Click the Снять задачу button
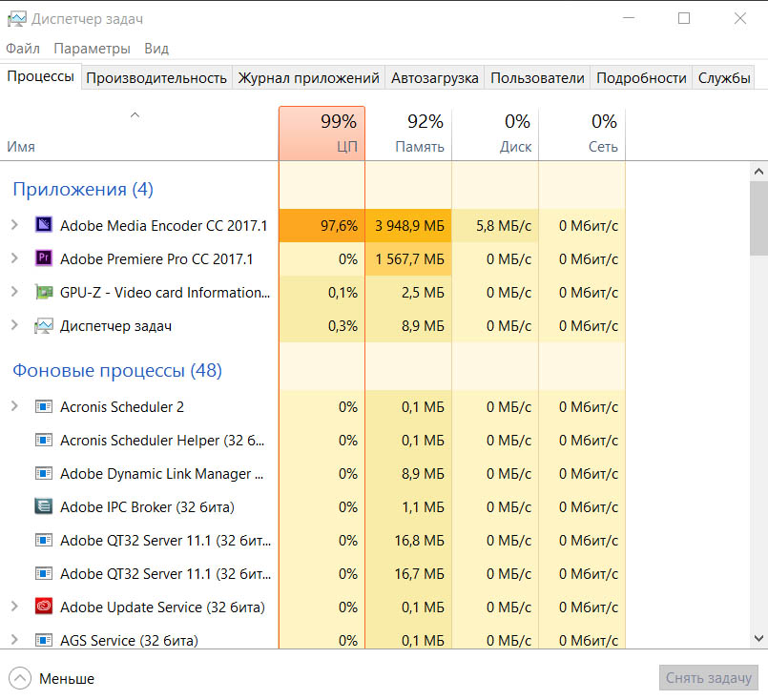The width and height of the screenshot is (768, 700). pyautogui.click(x=708, y=677)
